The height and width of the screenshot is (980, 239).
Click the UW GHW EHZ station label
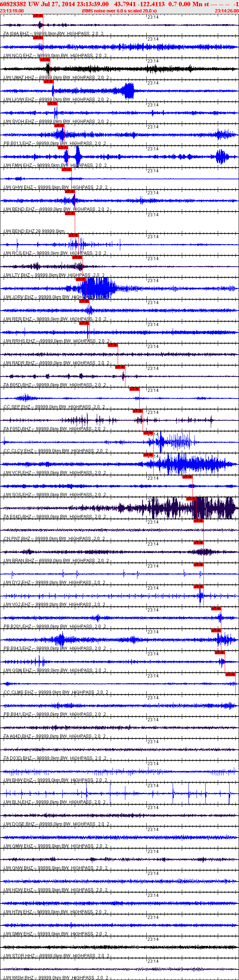coord(55,188)
